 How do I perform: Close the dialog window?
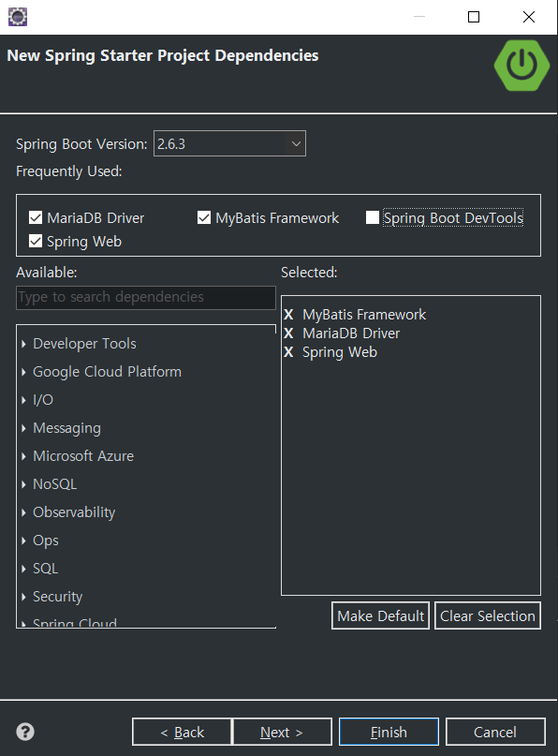click(x=529, y=17)
